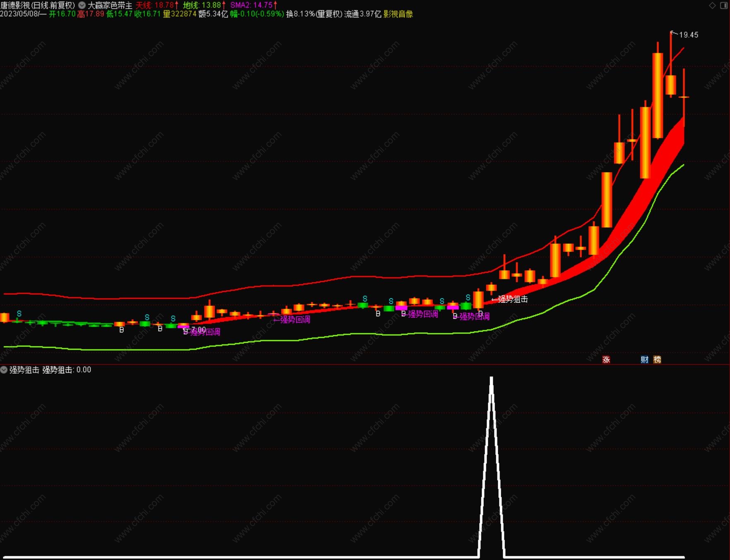Open the 大赢家色带主 indicator dropdown arrow

(x=82, y=5)
